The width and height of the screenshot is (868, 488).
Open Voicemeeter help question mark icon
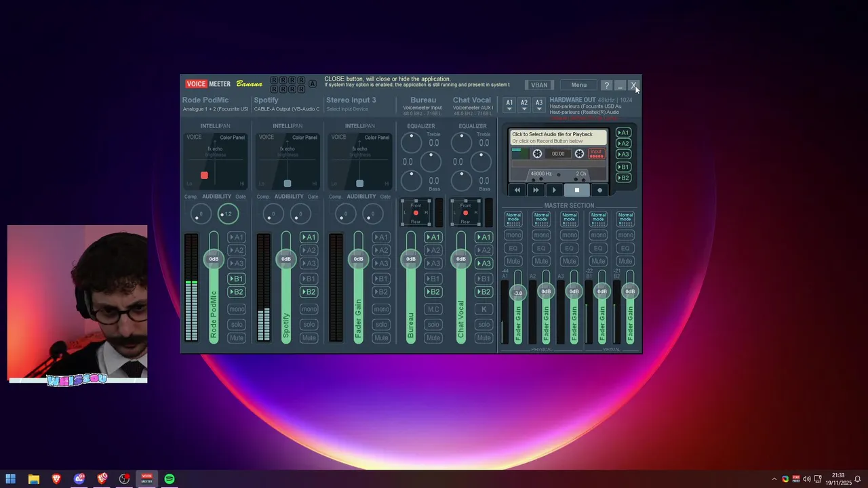pyautogui.click(x=606, y=85)
